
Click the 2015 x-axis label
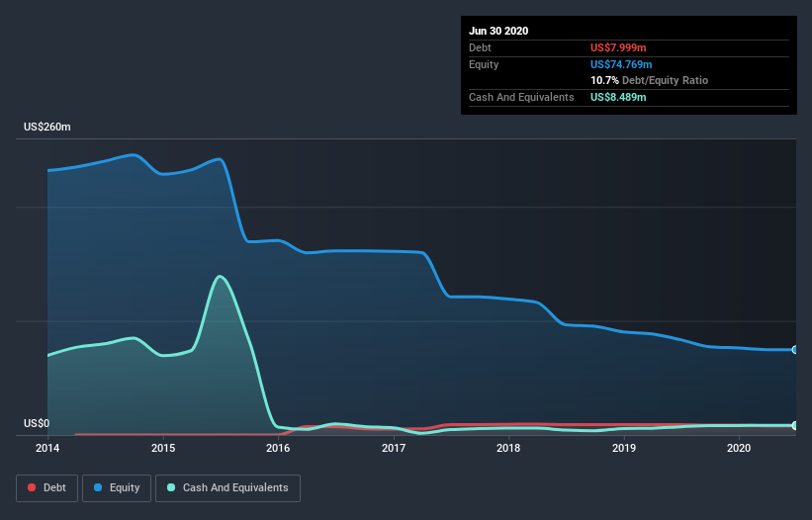163,448
